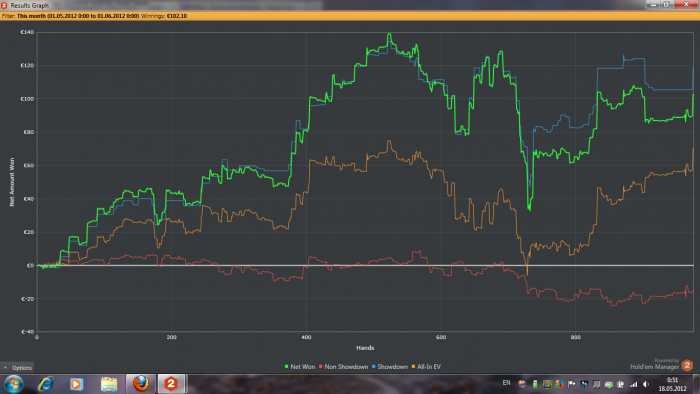Image resolution: width=700 pixels, height=394 pixels.
Task: Click the Results Graph title bar icon
Action: point(4,5)
